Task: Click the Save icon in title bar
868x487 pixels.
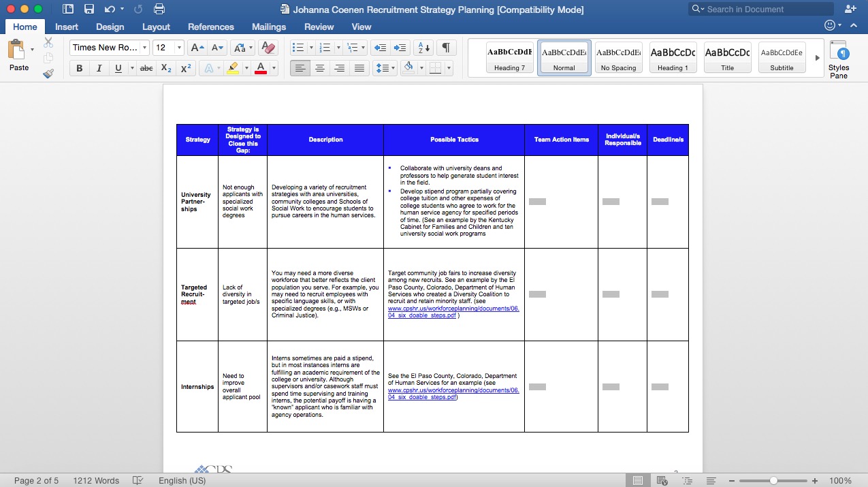Action: pyautogui.click(x=89, y=10)
